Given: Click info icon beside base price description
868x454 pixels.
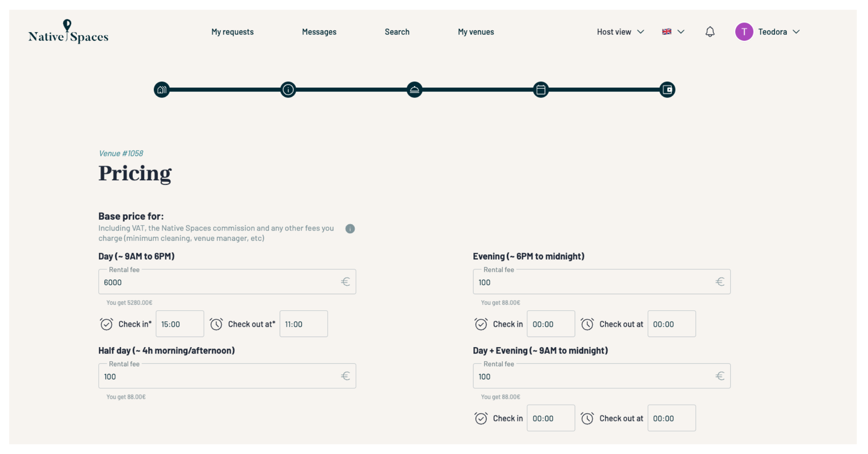Looking at the screenshot, I should 350,229.
